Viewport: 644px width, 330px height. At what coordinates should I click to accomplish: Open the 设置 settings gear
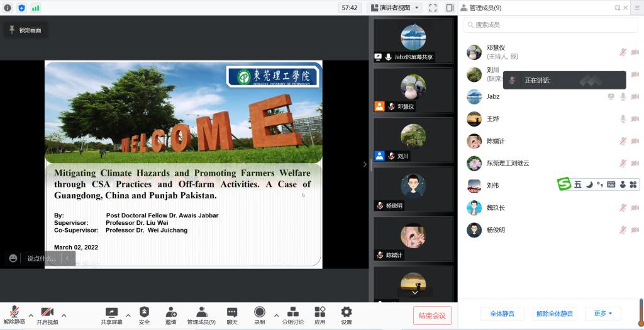point(346,315)
